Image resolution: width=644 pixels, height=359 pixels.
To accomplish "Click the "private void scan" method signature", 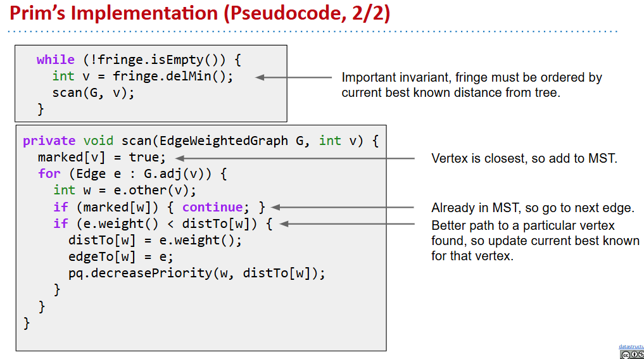I will 200,141.
